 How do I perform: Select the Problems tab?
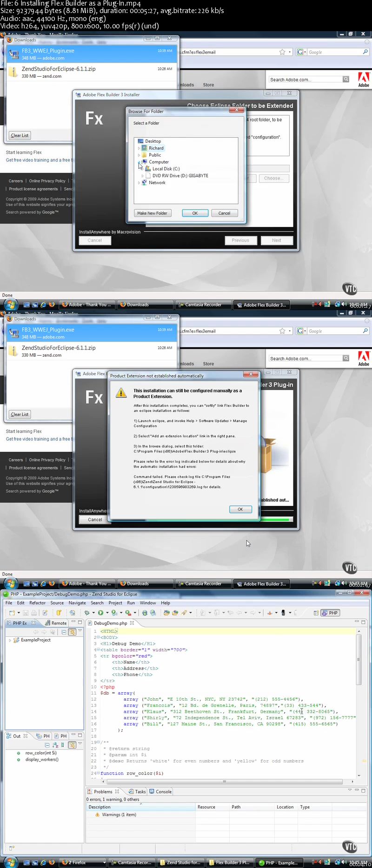pyautogui.click(x=103, y=792)
